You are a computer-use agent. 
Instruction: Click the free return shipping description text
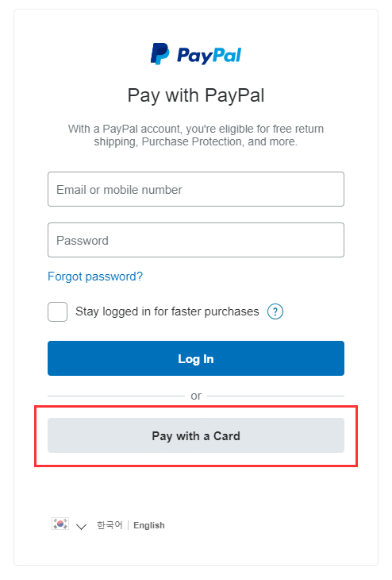point(196,135)
